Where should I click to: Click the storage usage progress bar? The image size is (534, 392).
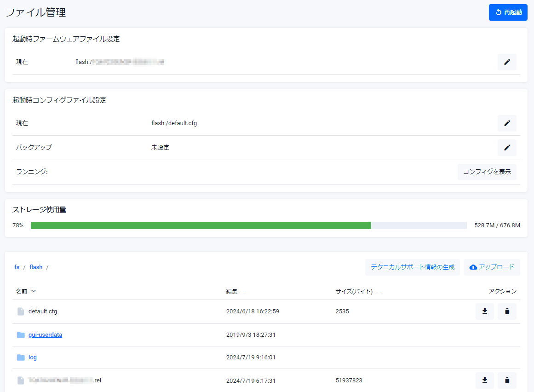pyautogui.click(x=248, y=225)
